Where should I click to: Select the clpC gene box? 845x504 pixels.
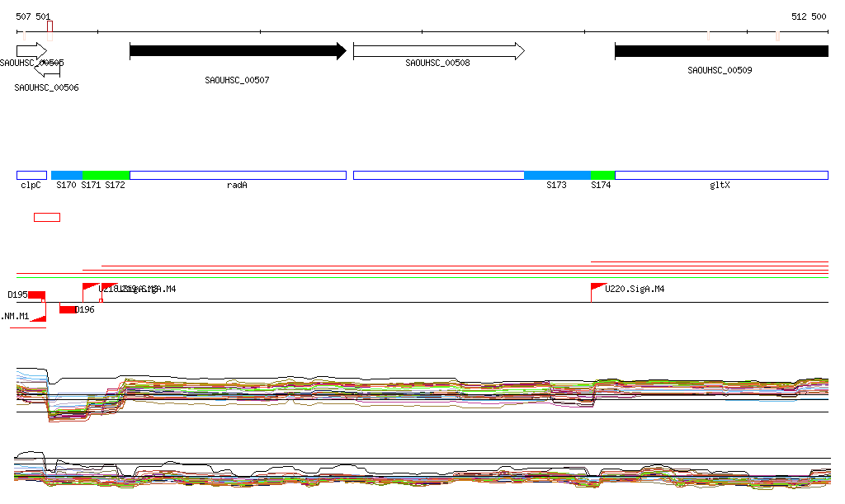[x=31, y=175]
